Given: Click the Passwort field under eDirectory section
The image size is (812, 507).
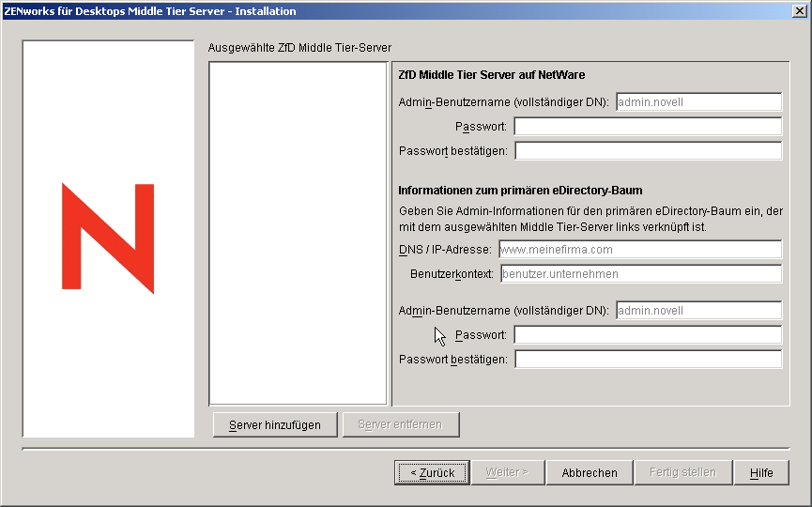Looking at the screenshot, I should [648, 334].
